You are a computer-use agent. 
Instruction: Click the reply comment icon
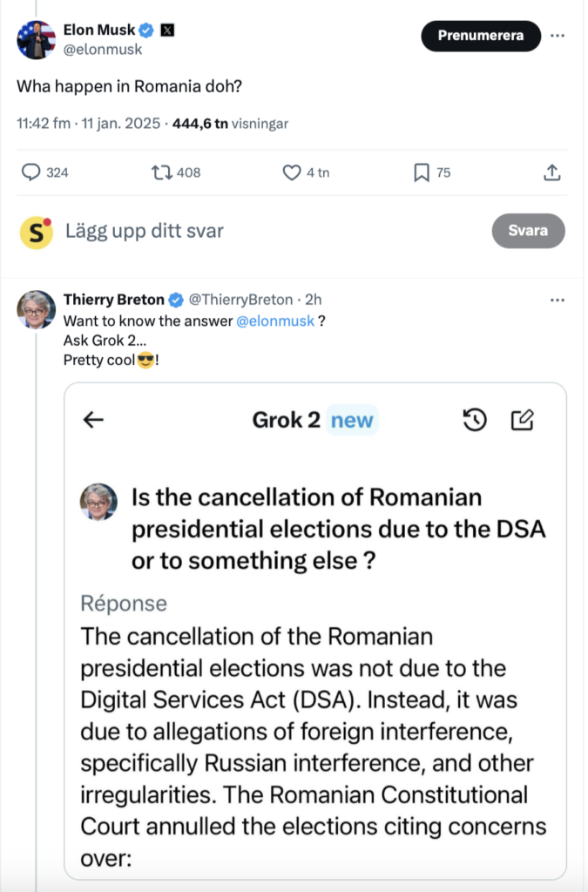coord(31,172)
